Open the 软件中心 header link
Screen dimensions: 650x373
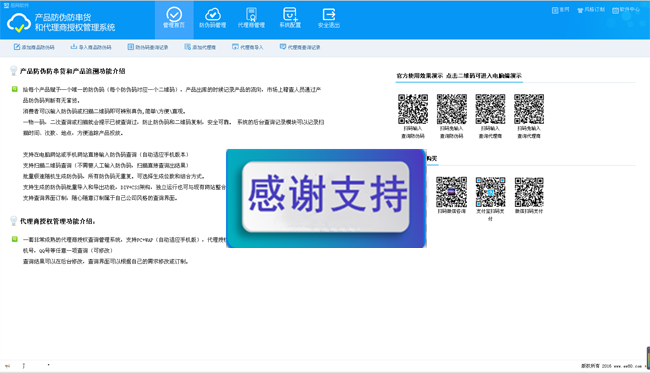tap(626, 10)
